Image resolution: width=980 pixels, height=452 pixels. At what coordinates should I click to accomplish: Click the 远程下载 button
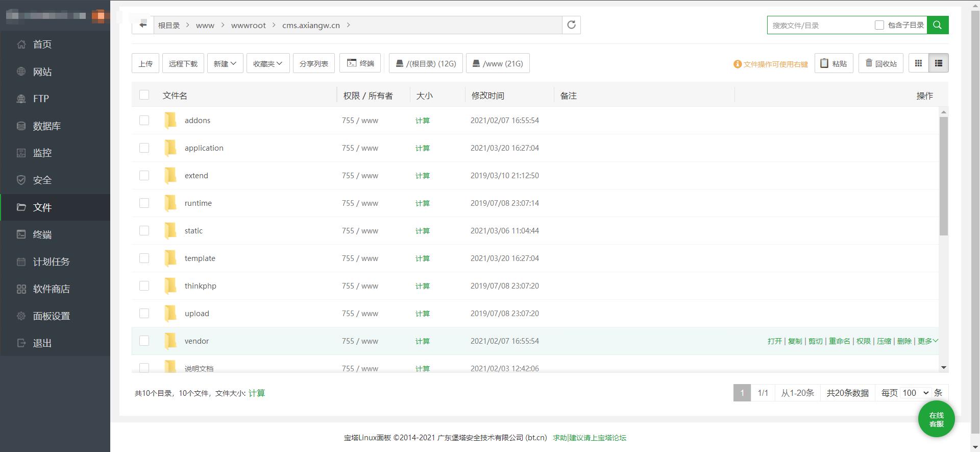pos(183,63)
